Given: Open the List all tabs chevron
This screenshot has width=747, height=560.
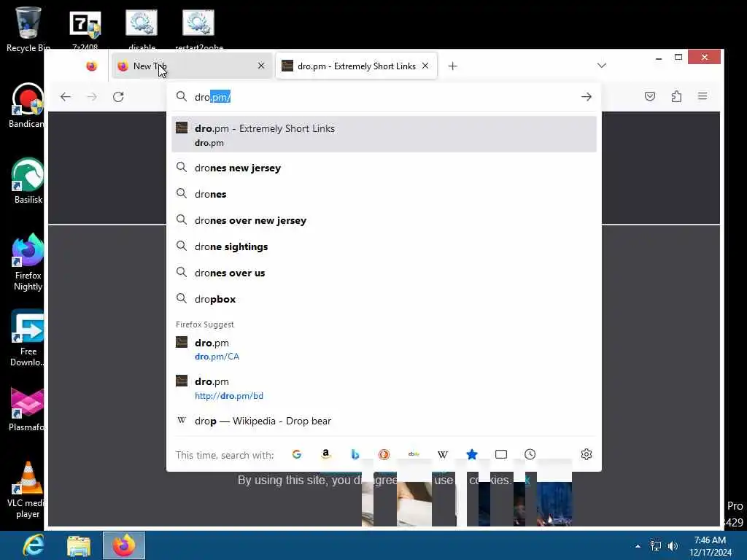Looking at the screenshot, I should (x=602, y=66).
